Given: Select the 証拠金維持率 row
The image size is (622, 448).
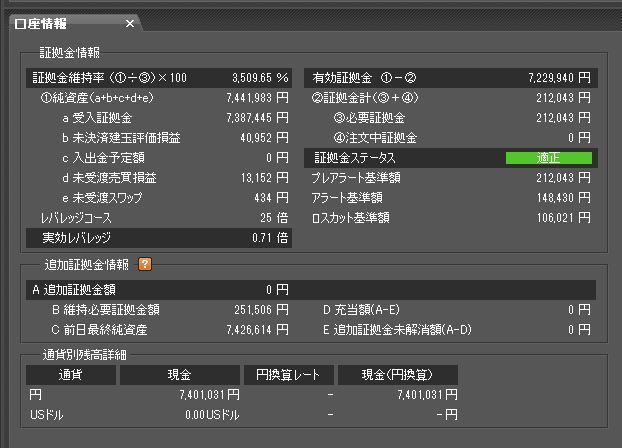Looking at the screenshot, I should coord(160,77).
